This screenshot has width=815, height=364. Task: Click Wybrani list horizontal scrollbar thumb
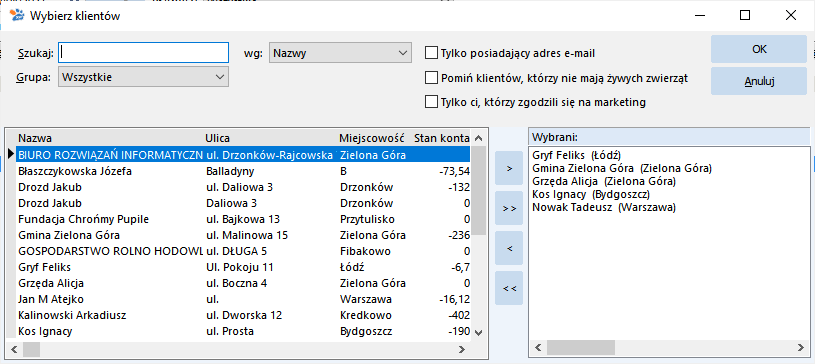click(581, 347)
